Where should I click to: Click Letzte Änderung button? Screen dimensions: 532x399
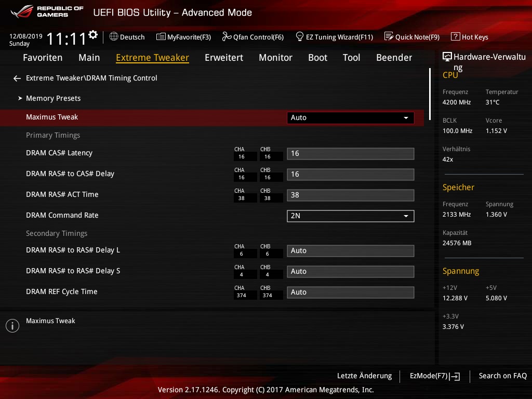point(364,376)
